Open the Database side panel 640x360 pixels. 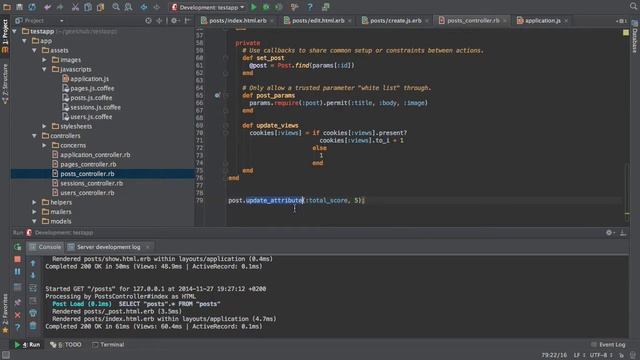coord(635,37)
